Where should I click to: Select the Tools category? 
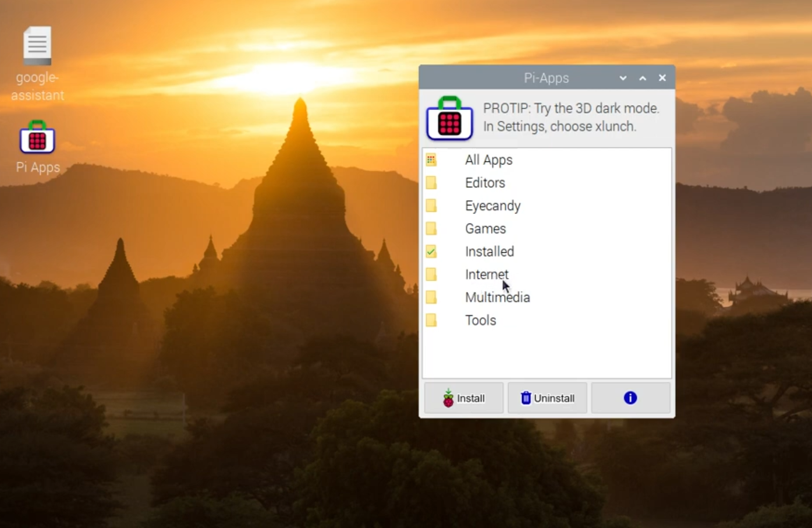[x=480, y=320]
